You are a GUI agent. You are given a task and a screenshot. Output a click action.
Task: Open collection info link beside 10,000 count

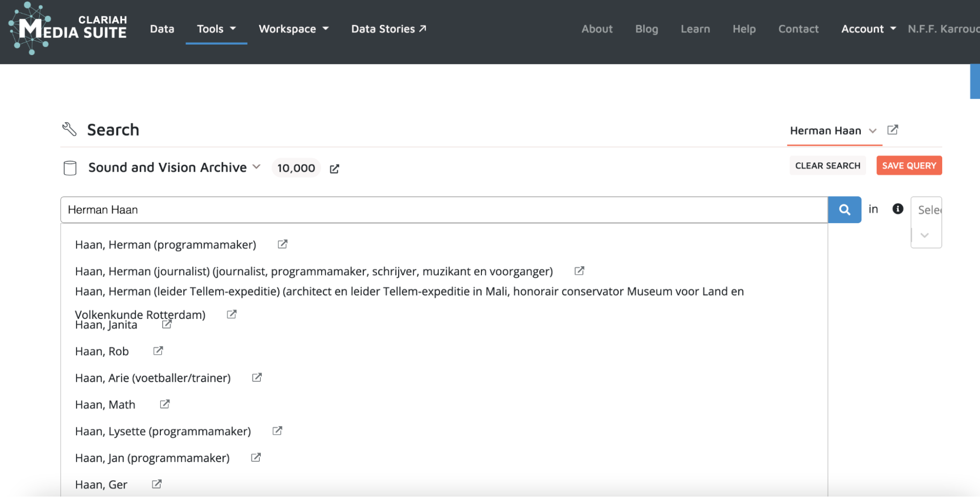[x=334, y=169]
